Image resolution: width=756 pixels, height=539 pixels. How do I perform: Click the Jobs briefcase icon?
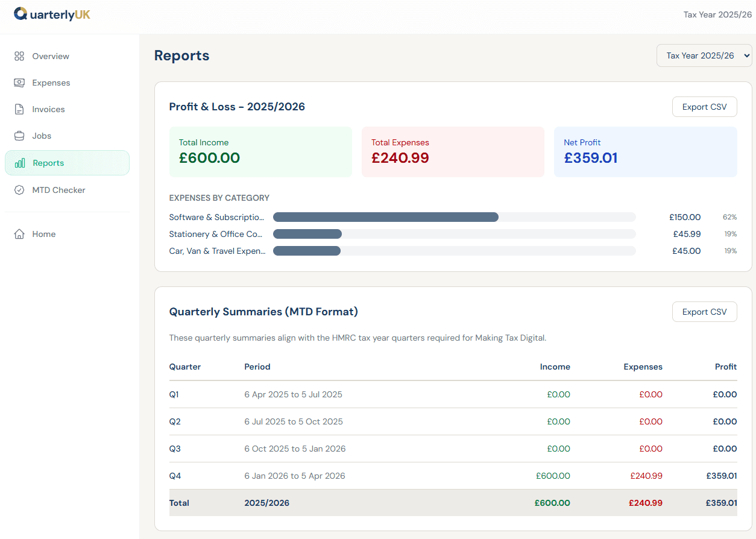coord(19,136)
